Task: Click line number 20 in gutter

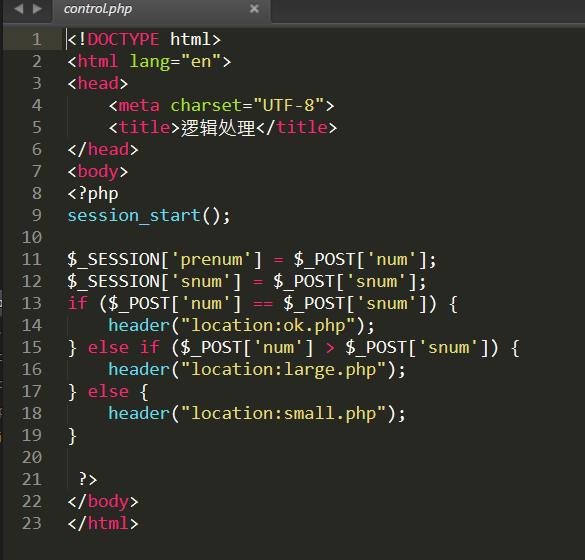Action: point(32,457)
